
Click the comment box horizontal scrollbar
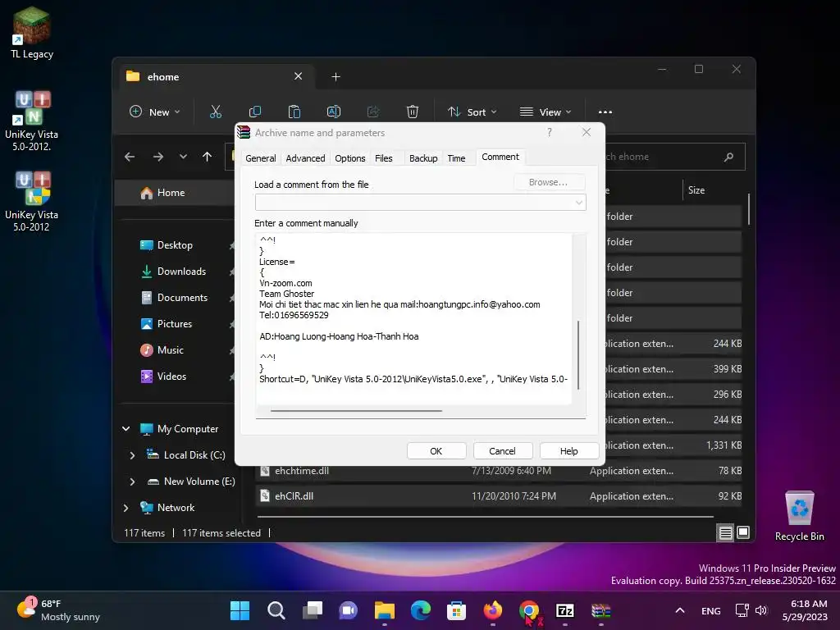coord(356,411)
